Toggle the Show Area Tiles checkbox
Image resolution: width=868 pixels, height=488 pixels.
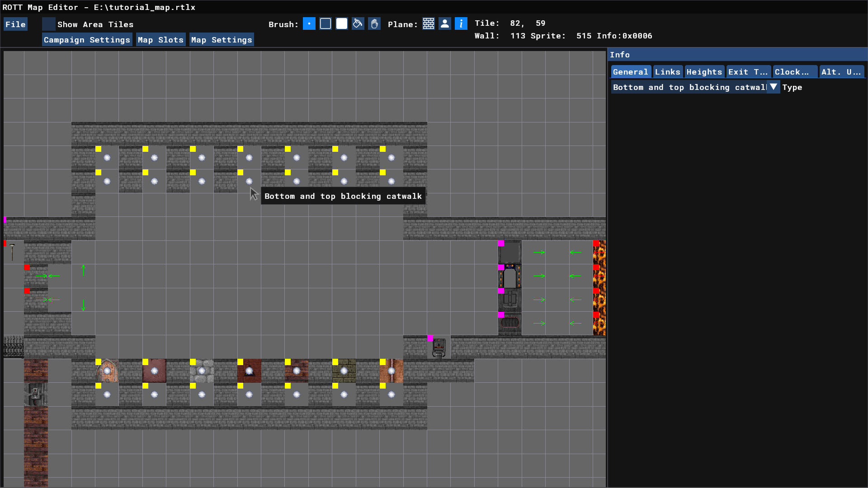[49, 24]
